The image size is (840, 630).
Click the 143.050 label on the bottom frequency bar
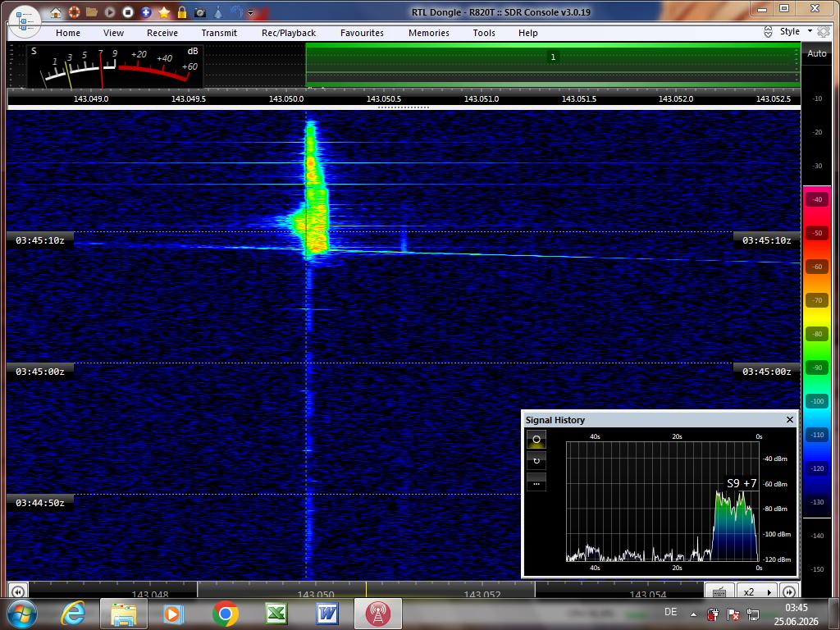[x=316, y=594]
